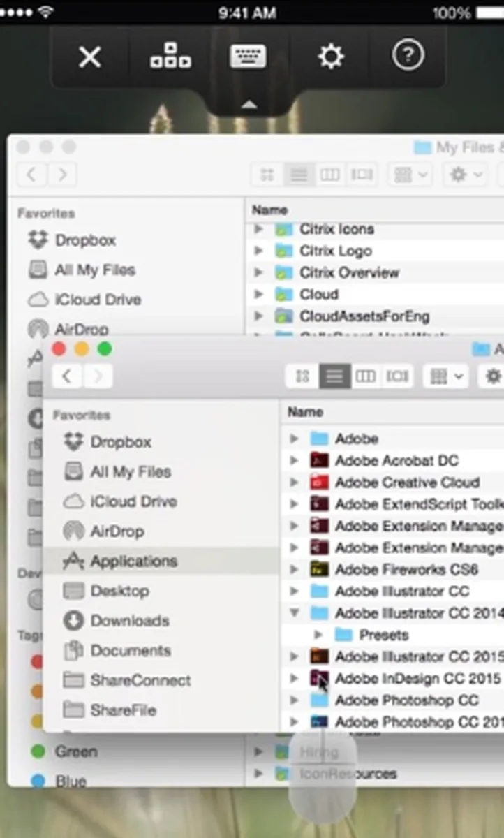Expand Citrix Icons folder in rear window
This screenshot has width=504, height=838.
click(x=259, y=229)
